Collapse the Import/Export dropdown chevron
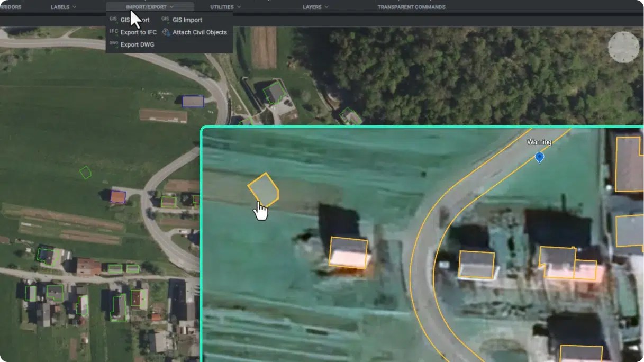 172,7
